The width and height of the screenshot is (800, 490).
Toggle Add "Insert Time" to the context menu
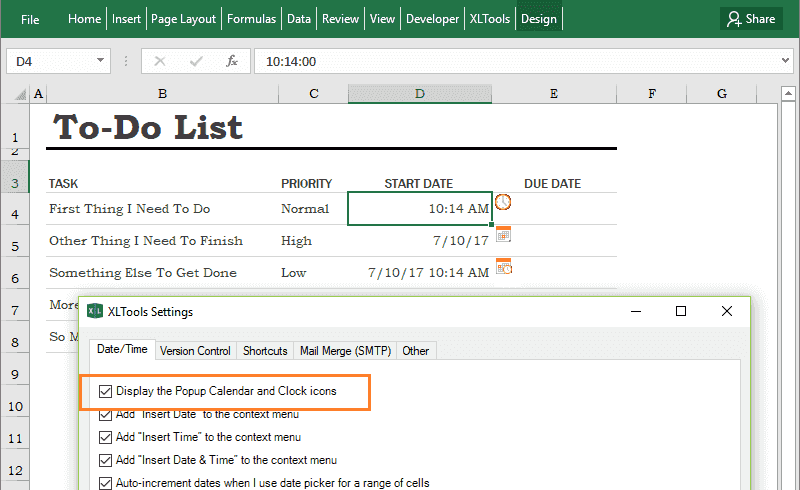click(x=105, y=437)
